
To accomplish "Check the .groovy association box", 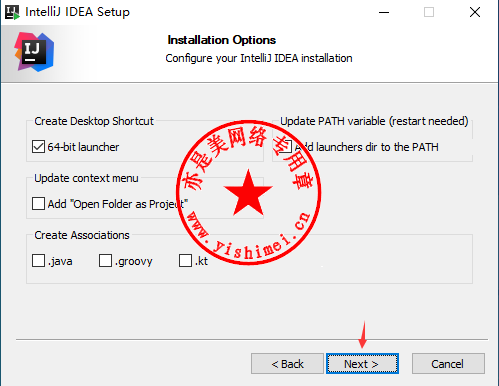I will [x=105, y=261].
